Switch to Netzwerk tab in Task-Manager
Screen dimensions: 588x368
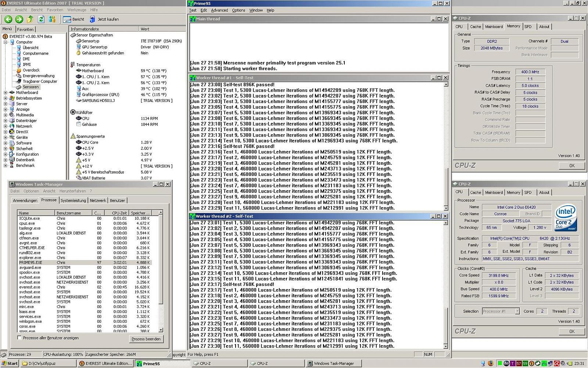[x=98, y=201]
